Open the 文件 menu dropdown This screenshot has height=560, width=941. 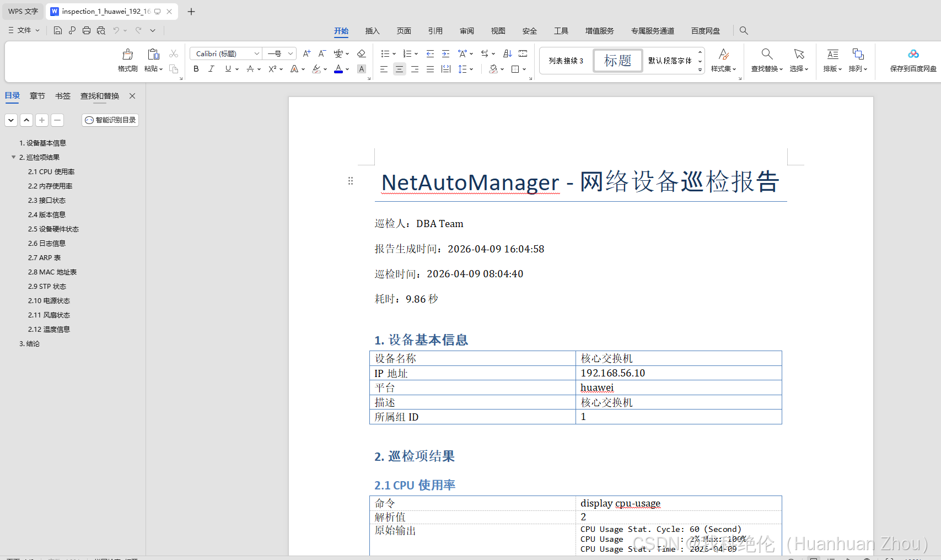click(24, 30)
